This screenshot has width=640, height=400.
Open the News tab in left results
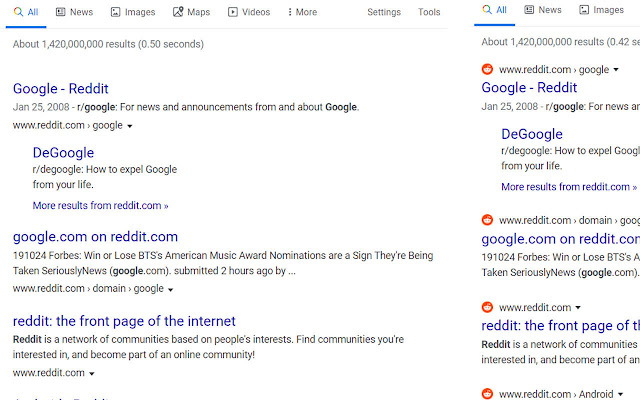coord(74,12)
